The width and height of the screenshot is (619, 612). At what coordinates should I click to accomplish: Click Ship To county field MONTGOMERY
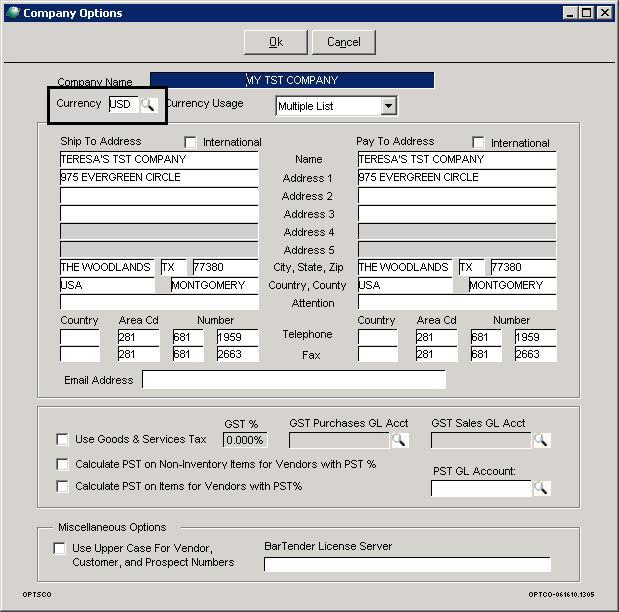214,285
